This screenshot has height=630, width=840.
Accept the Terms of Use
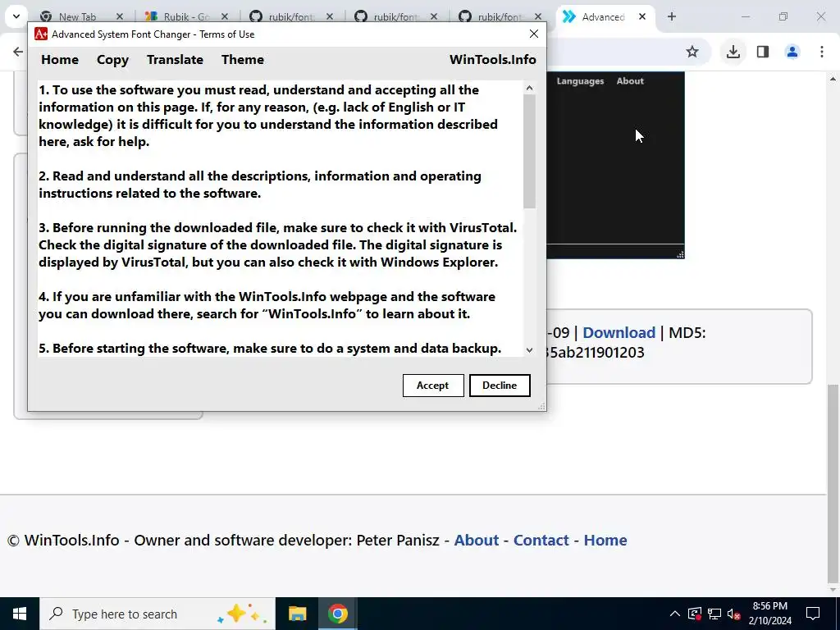point(433,386)
